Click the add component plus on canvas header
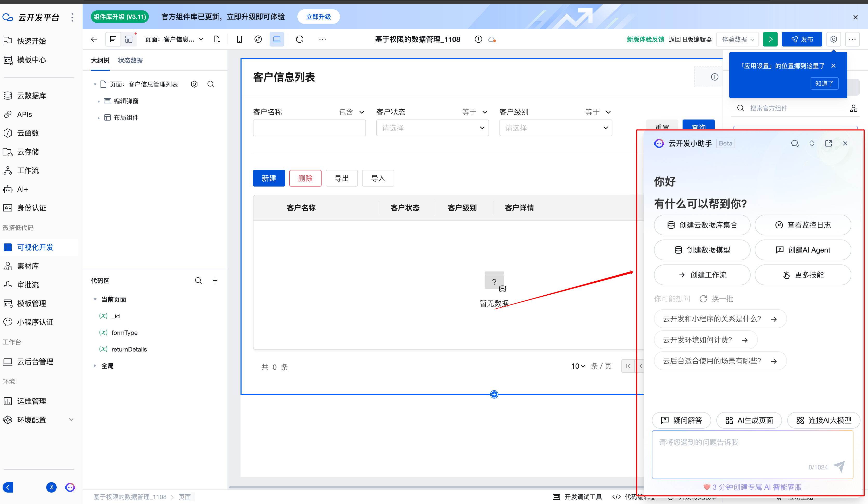This screenshot has height=504, width=868. pyautogui.click(x=715, y=77)
